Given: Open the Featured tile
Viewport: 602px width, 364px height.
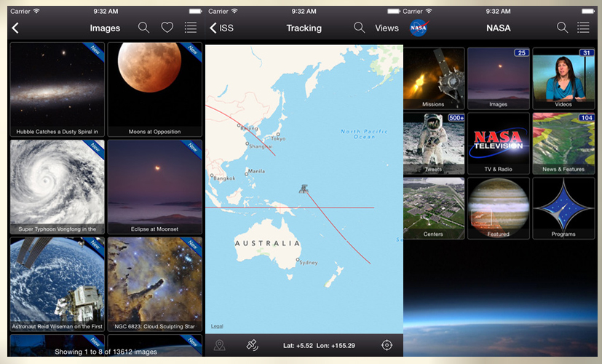Looking at the screenshot, I should pyautogui.click(x=499, y=208).
